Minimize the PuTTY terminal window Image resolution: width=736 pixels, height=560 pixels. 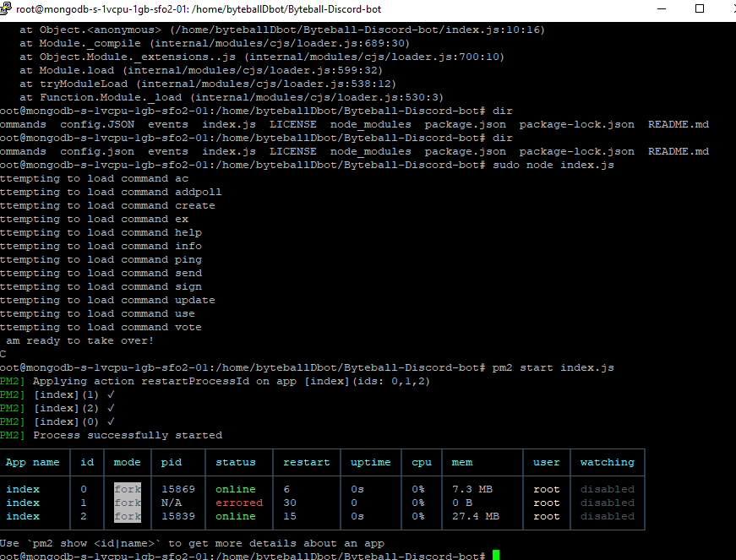[662, 9]
